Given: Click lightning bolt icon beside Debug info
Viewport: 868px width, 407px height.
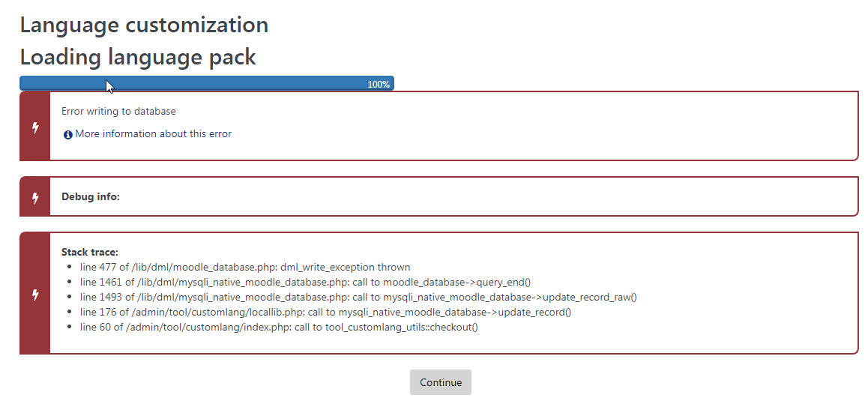Looking at the screenshot, I should tap(35, 197).
